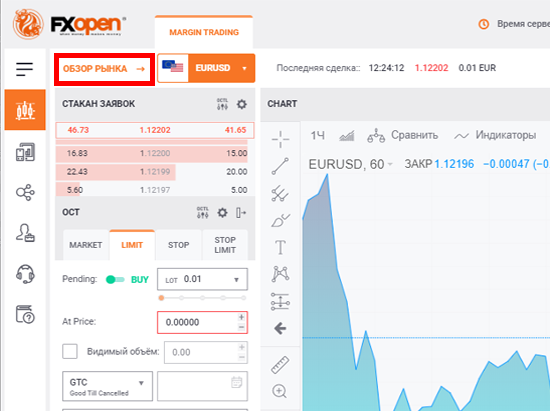This screenshot has width=550, height=411.
Task: Open order book settings gear
Action: point(242,104)
